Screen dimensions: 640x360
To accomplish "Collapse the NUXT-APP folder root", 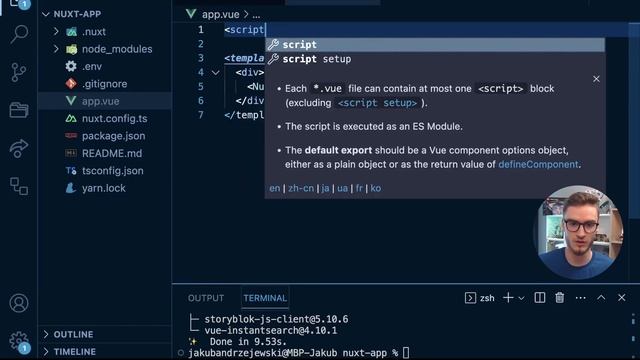I will [46, 14].
